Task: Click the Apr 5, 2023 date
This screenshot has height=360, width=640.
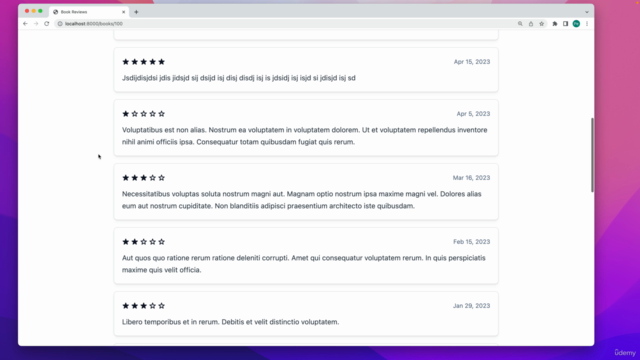Action: 473,113
